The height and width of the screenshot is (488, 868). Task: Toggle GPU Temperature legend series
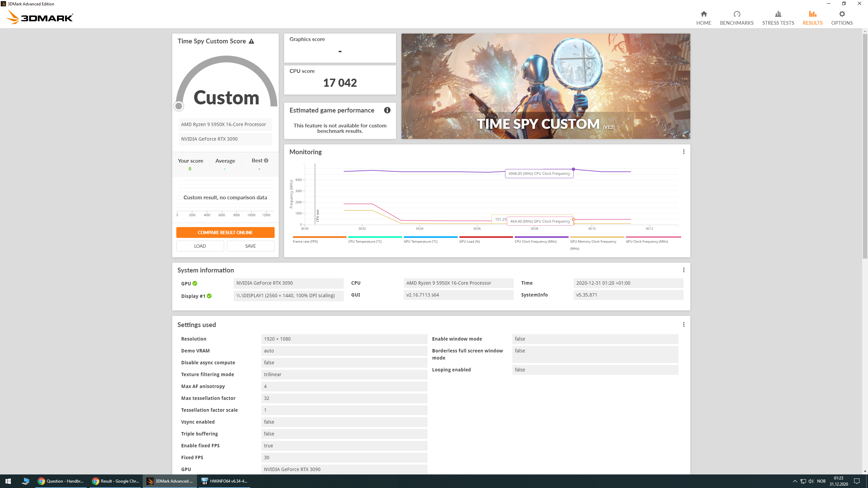tap(431, 240)
